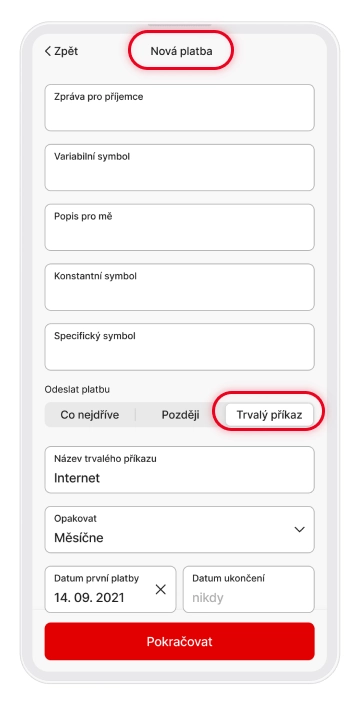Image resolution: width=360 pixels, height=706 pixels.
Task: Click into the Variabilní symbol field
Action: (180, 167)
